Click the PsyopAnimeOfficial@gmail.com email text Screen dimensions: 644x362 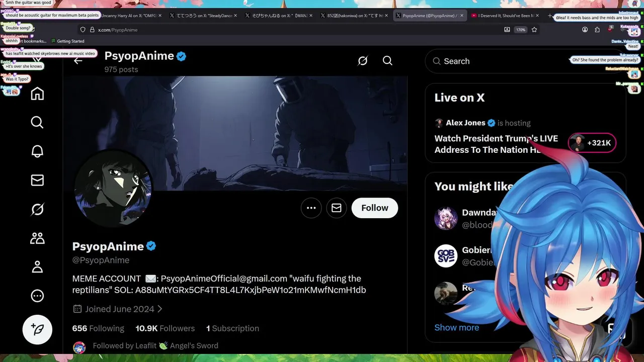224,279
